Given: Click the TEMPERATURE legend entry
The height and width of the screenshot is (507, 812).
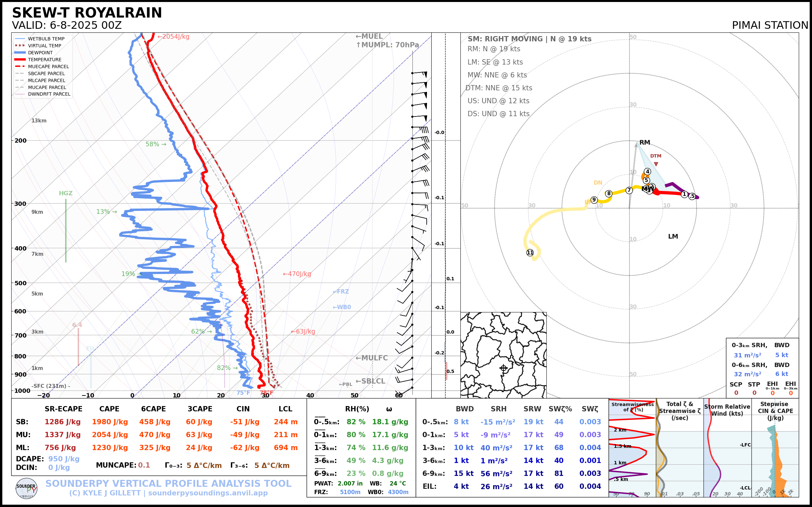Looking at the screenshot, I should [x=45, y=59].
